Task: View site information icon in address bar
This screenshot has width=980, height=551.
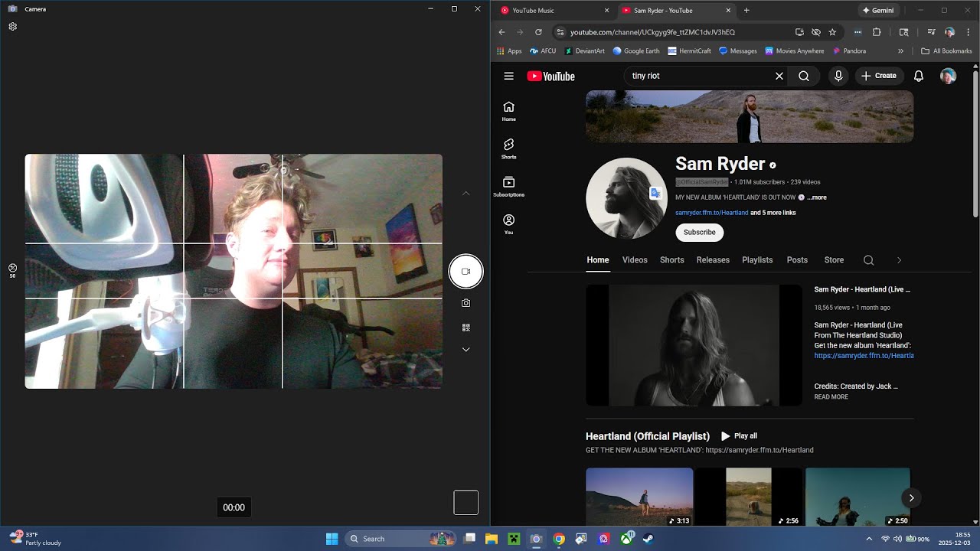Action: [560, 32]
